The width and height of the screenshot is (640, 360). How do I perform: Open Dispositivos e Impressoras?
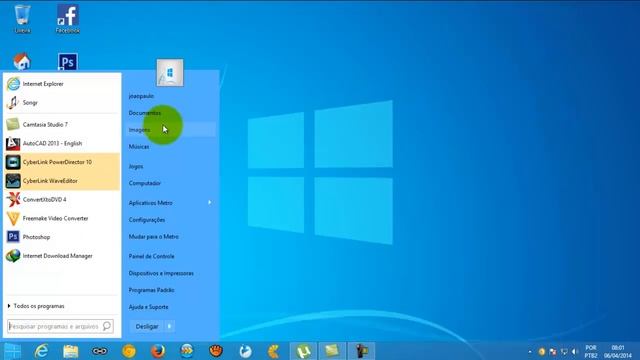(x=161, y=273)
